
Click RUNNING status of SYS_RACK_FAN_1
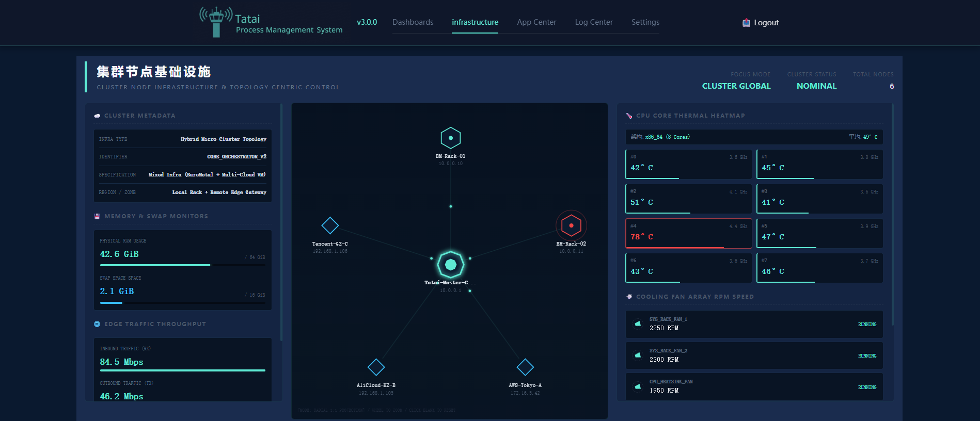[867, 325]
